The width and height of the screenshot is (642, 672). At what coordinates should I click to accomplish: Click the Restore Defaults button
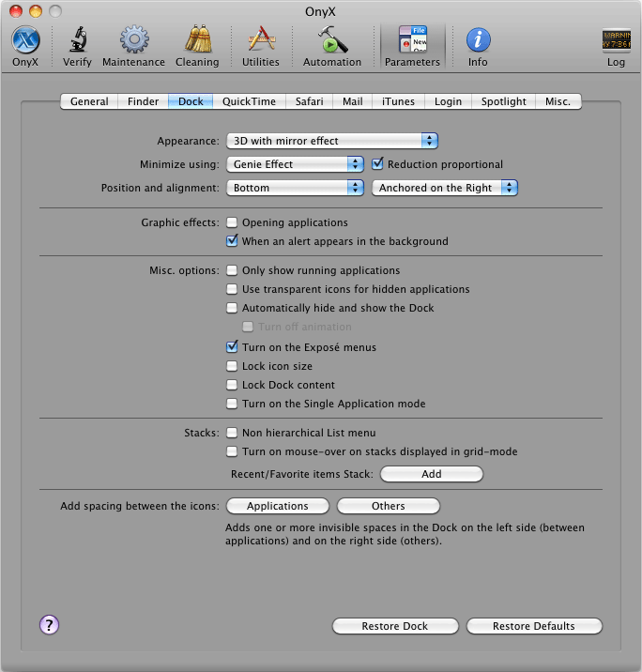pyautogui.click(x=534, y=626)
